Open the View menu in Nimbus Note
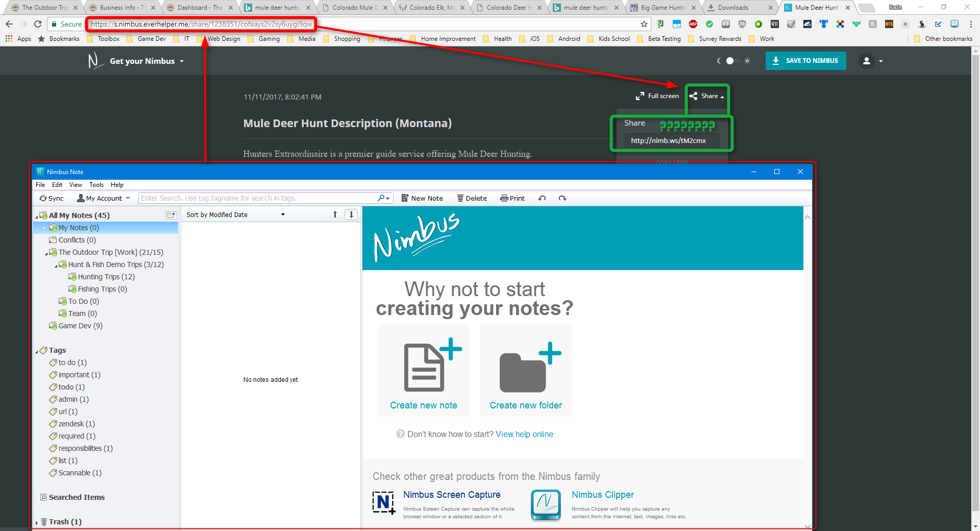980x531 pixels. 76,185
